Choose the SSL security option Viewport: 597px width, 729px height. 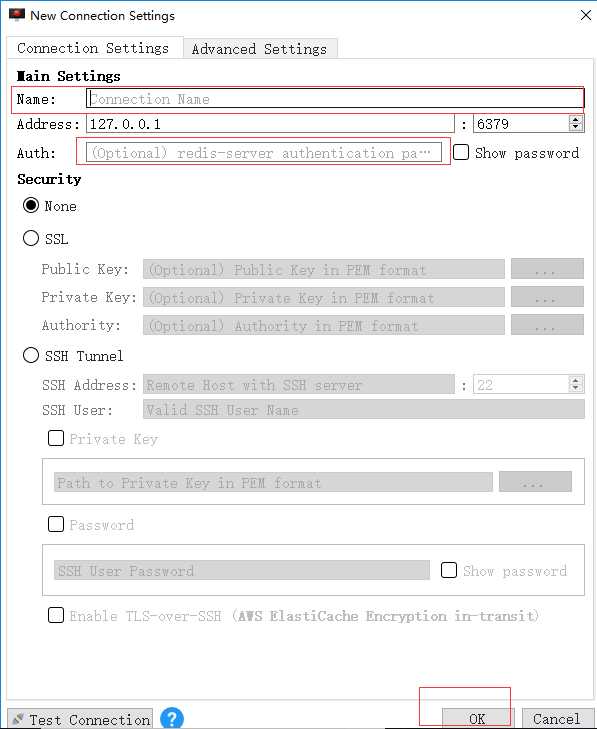click(31, 238)
